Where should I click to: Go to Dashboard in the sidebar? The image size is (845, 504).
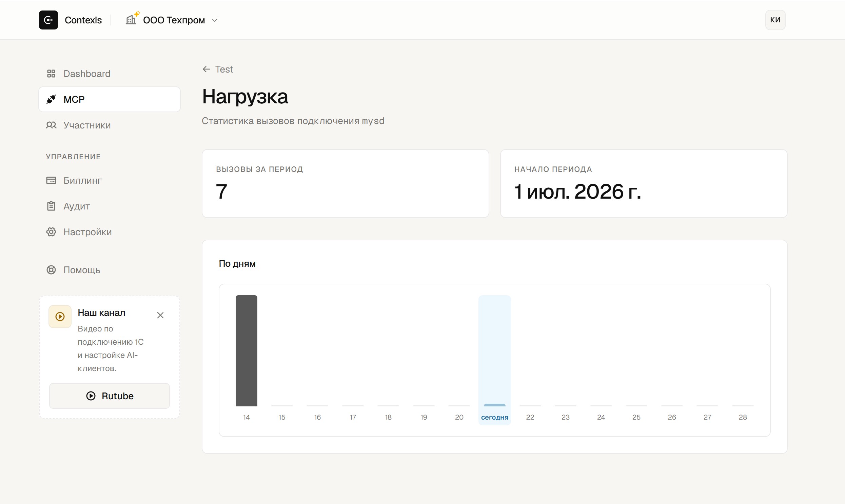(x=110, y=74)
